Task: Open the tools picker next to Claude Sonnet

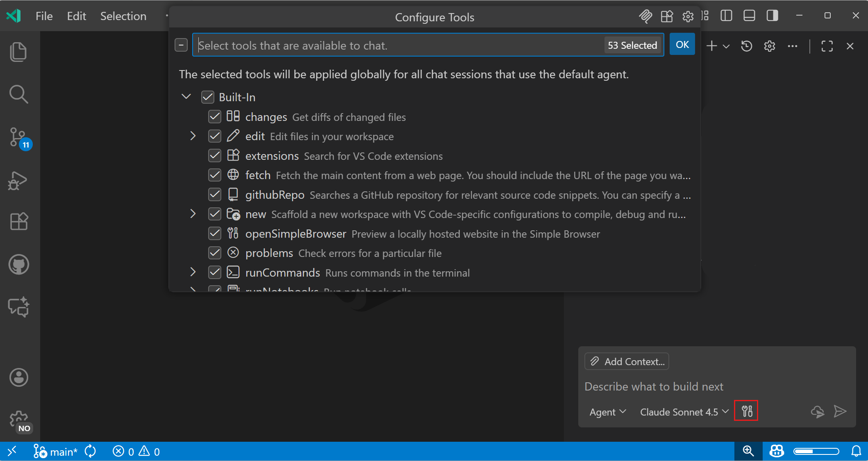Action: click(746, 411)
